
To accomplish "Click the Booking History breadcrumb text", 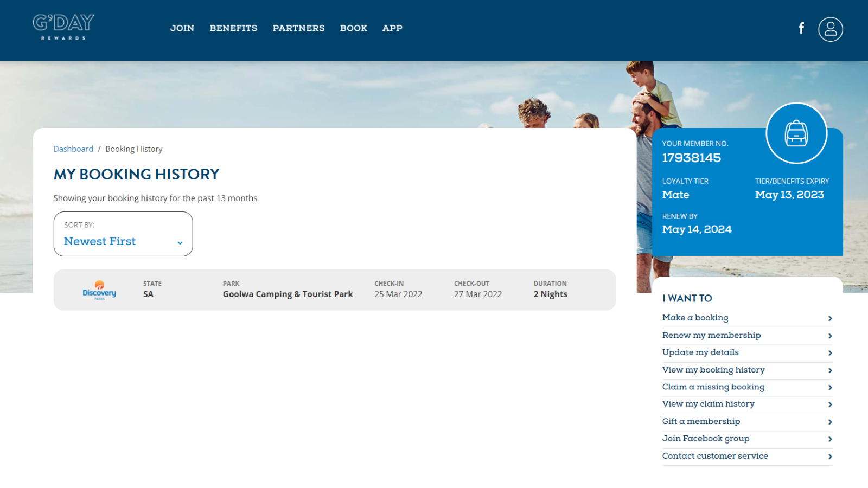I will [x=134, y=149].
